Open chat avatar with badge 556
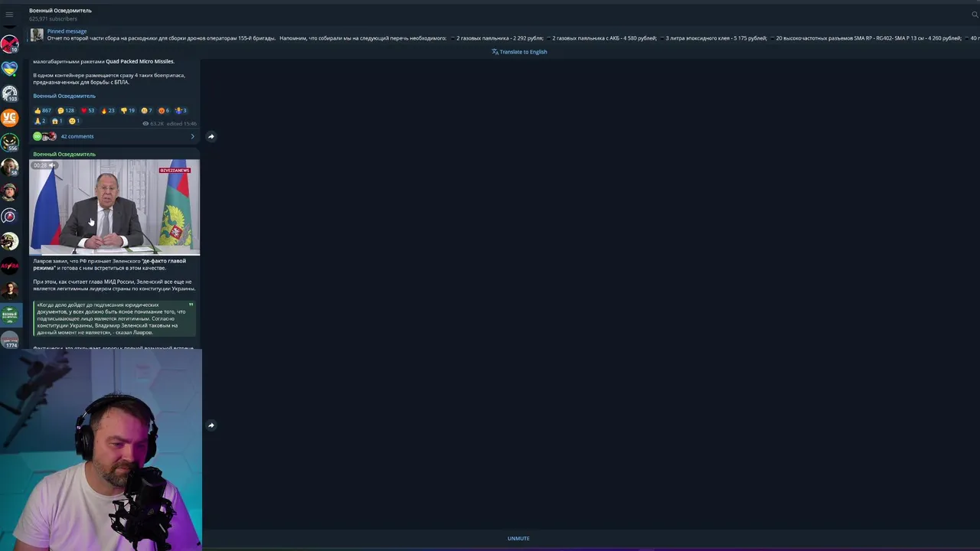 click(9, 142)
